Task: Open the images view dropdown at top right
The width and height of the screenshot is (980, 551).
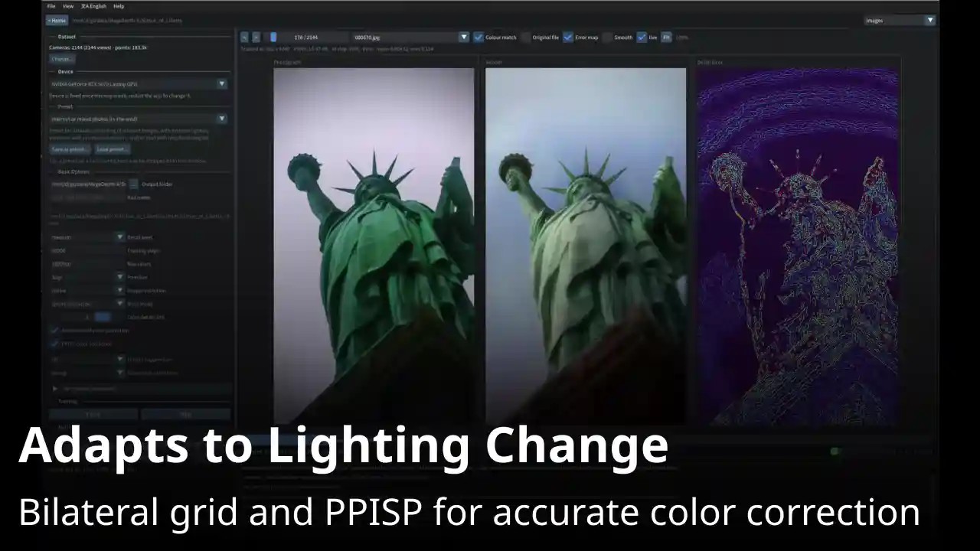Action: pyautogui.click(x=900, y=21)
